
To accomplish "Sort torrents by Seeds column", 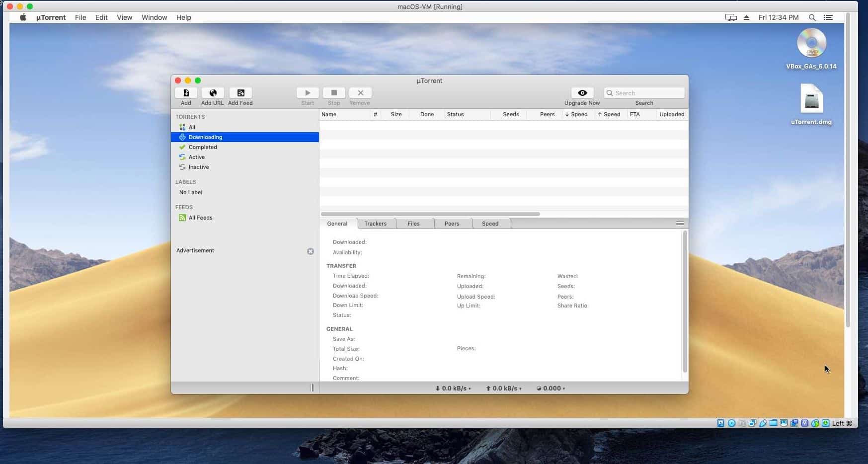I will click(x=508, y=114).
